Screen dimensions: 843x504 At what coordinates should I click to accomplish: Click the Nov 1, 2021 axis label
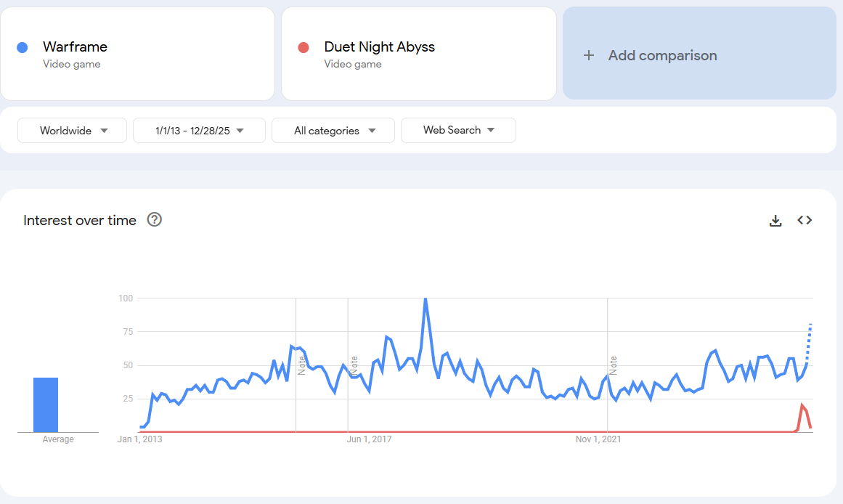[598, 439]
